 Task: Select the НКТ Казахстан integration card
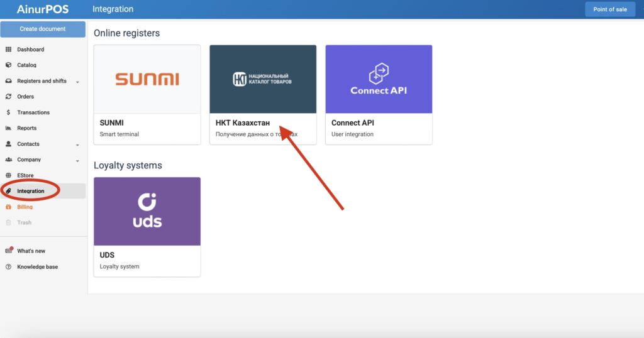click(x=263, y=94)
